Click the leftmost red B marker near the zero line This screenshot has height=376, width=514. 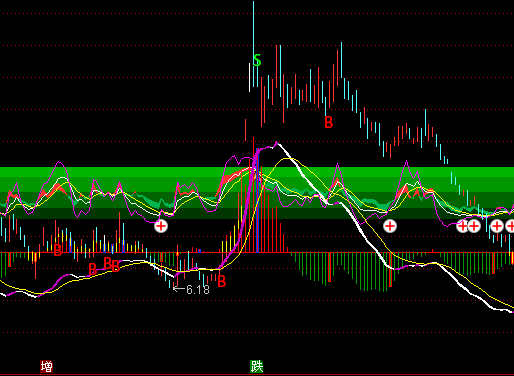[58, 250]
